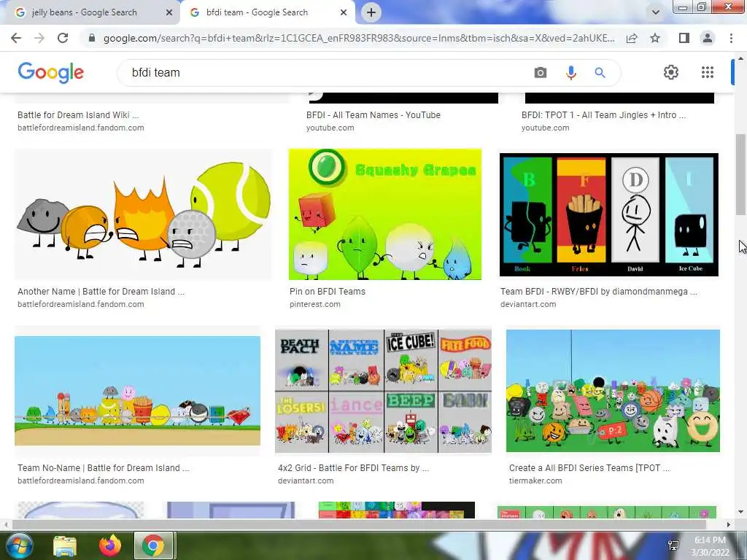Open the Windows Start menu
Viewport: 747px width, 560px height.
point(18,545)
